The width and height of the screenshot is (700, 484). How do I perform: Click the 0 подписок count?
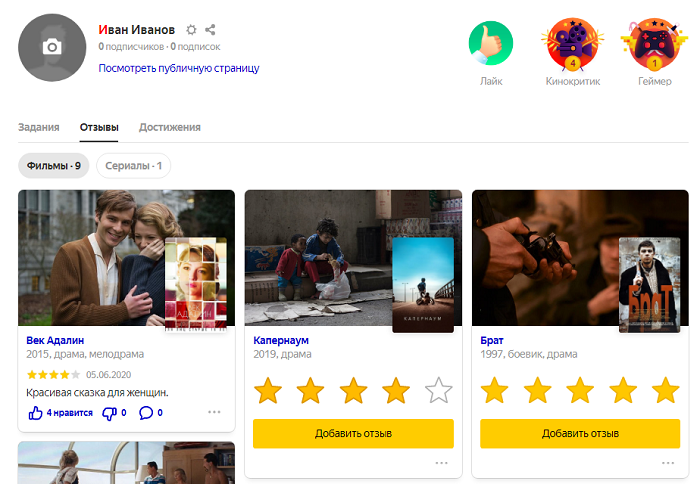195,46
